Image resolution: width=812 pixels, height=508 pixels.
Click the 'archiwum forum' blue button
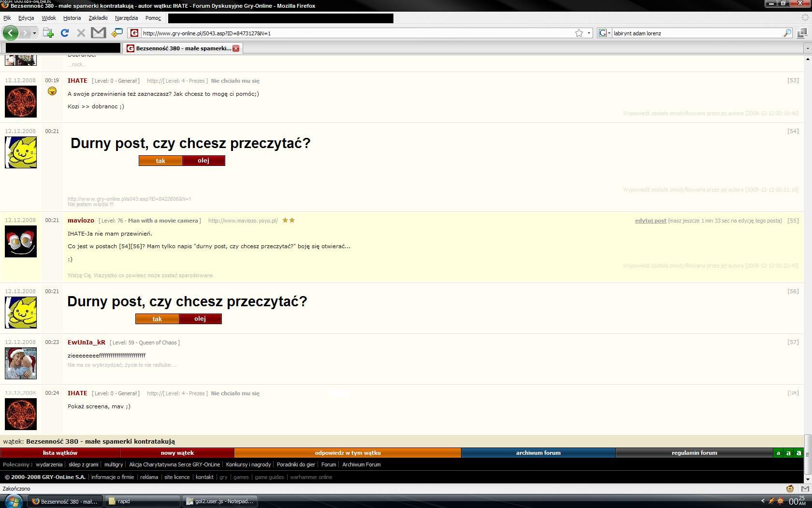pos(538,453)
